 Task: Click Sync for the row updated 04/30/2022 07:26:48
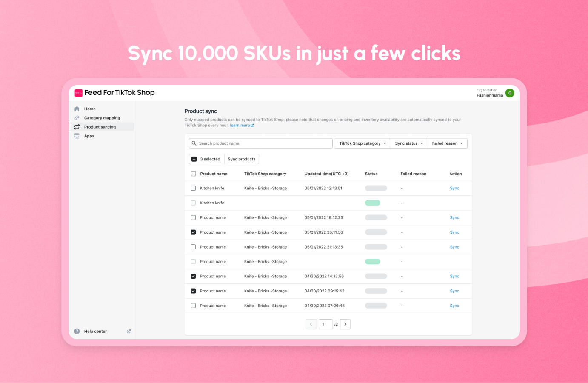(454, 306)
